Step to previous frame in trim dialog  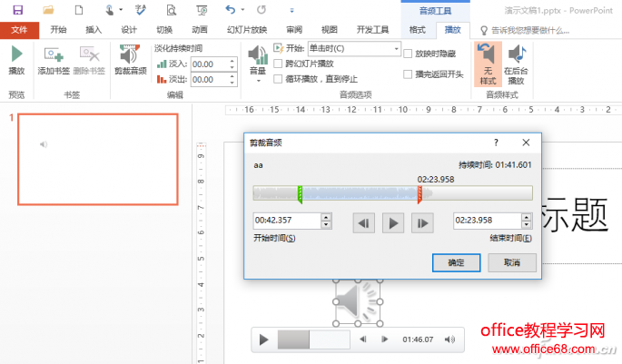364,223
